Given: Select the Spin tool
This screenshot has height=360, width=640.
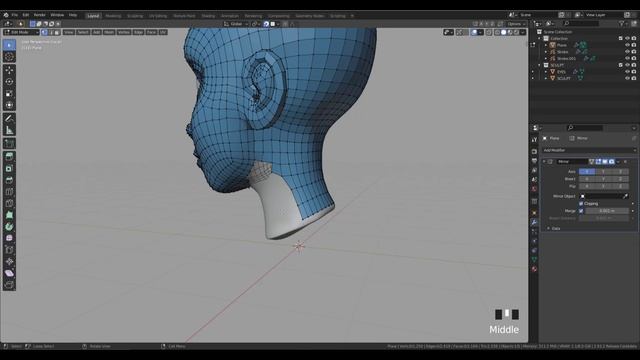Looking at the screenshot, I should [9, 227].
